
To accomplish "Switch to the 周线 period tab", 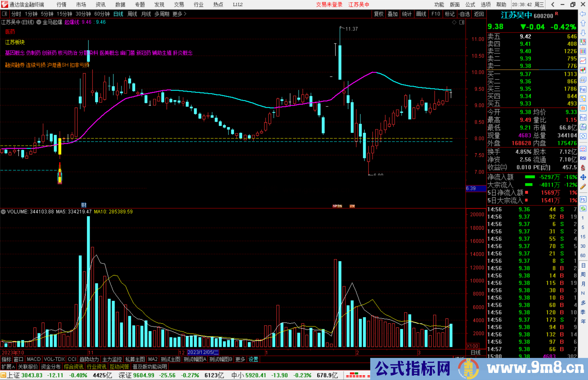I will point(132,14).
